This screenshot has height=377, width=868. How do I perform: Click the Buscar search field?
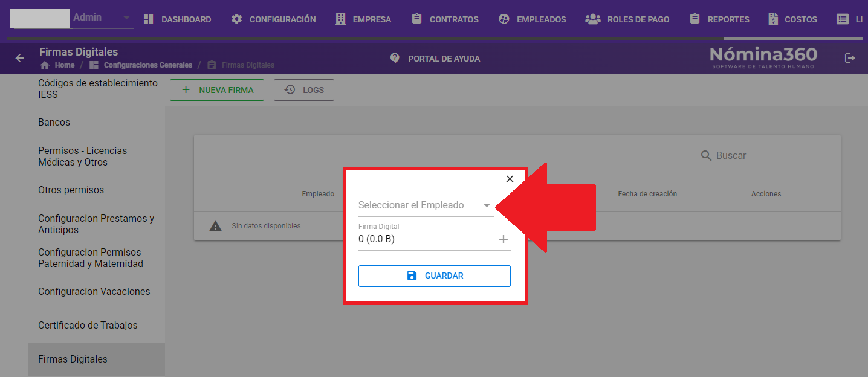(763, 155)
